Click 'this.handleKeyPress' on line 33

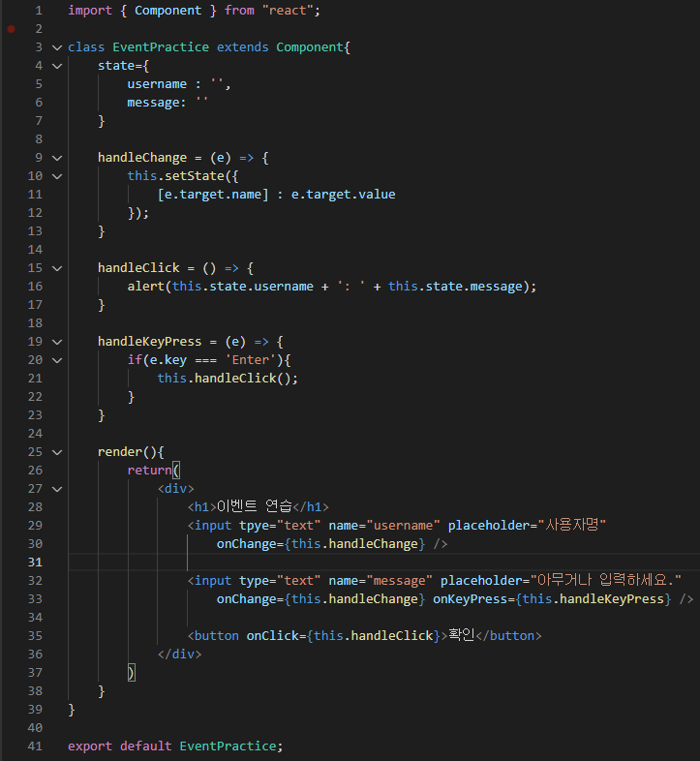coord(593,599)
